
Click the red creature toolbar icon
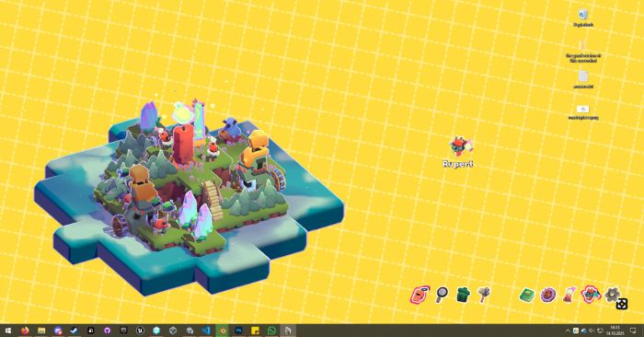(x=591, y=295)
